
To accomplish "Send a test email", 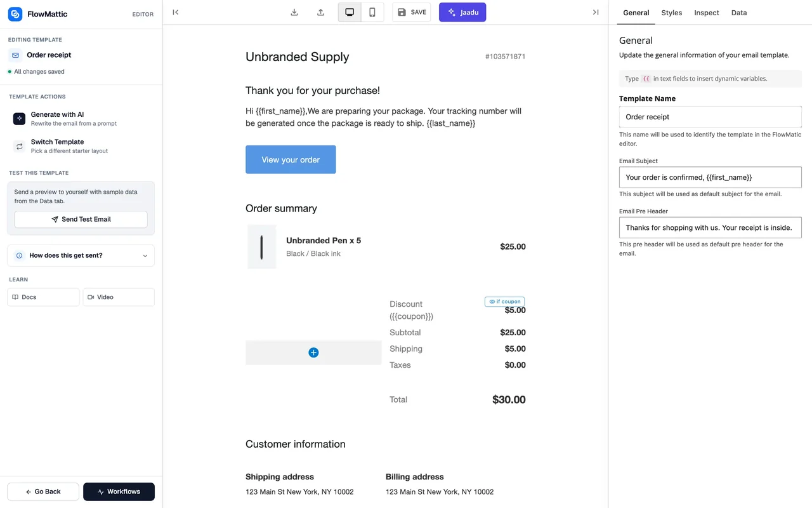I will pyautogui.click(x=81, y=219).
